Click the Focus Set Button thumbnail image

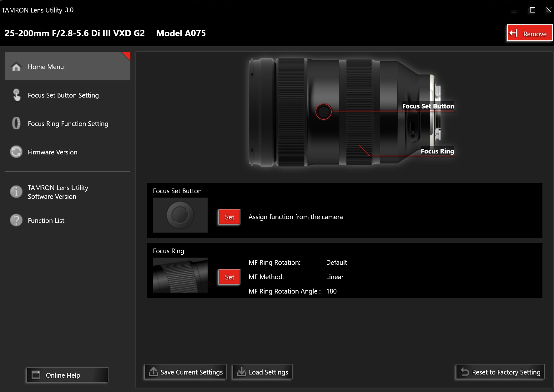(x=180, y=215)
